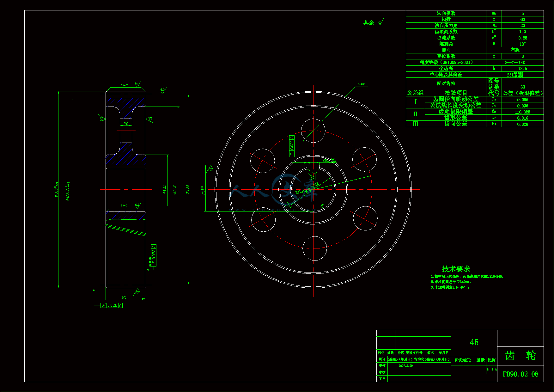The height and width of the screenshot is (392, 554).
Task: Click the mating gear tooth count 30
Action: 523,87
